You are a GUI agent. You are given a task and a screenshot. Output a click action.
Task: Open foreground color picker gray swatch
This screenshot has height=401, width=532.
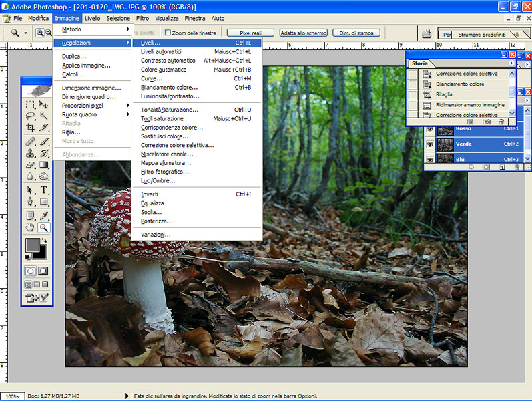[32, 245]
